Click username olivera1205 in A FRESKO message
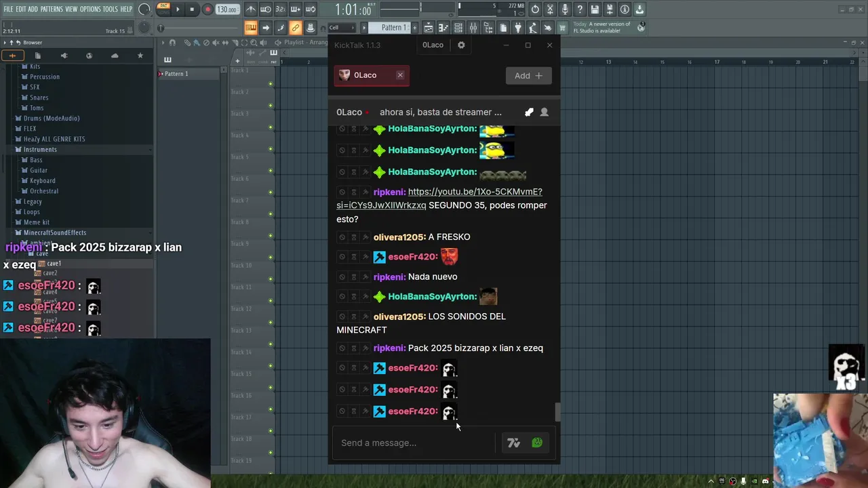This screenshot has width=868, height=488. (x=399, y=237)
